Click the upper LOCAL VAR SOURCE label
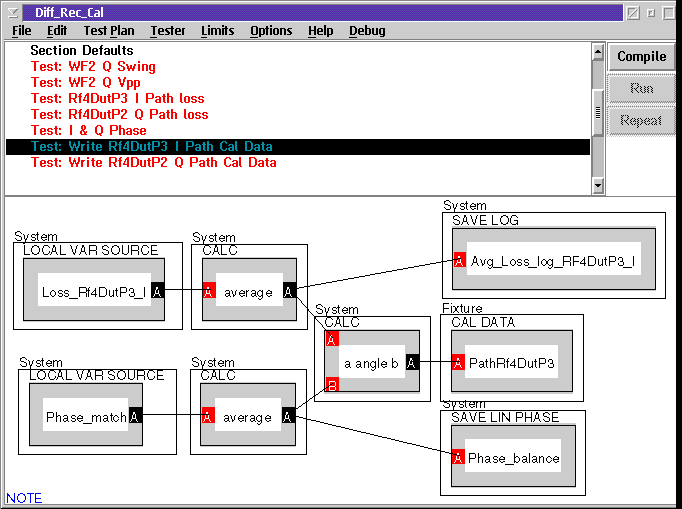682x509 pixels. 90,250
